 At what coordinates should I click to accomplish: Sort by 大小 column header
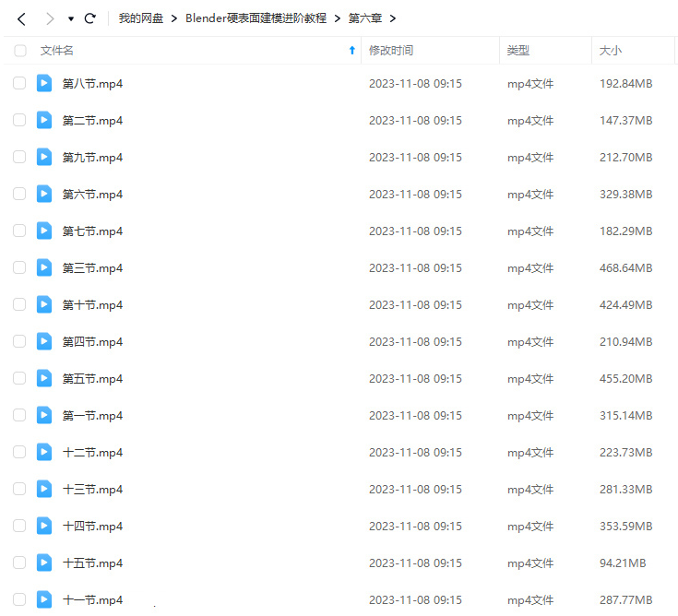click(611, 51)
